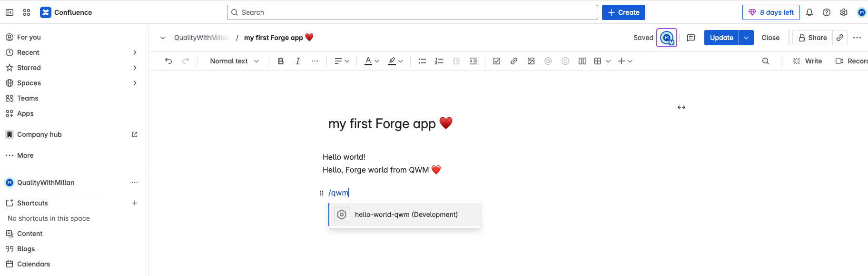Open QualityWithMillan space options ellipsis
Viewport: 868px width, 276px height.
click(135, 183)
